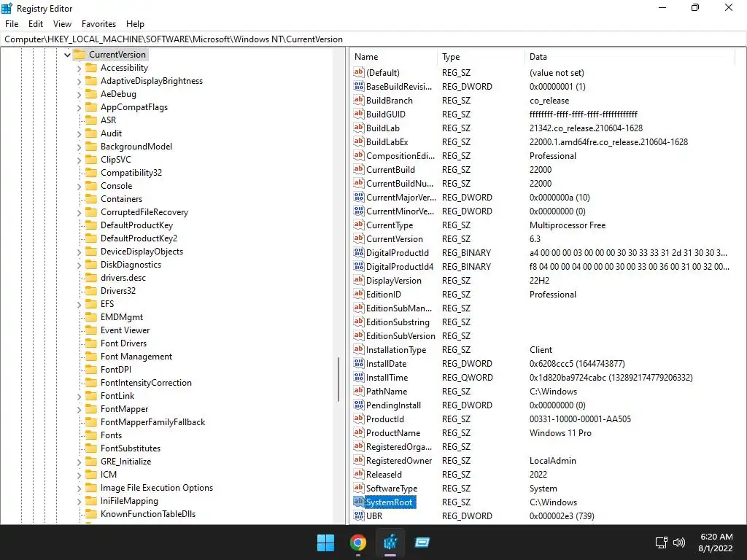Open the Windows Start button
Viewport: 747px width, 560px height.
(x=326, y=542)
